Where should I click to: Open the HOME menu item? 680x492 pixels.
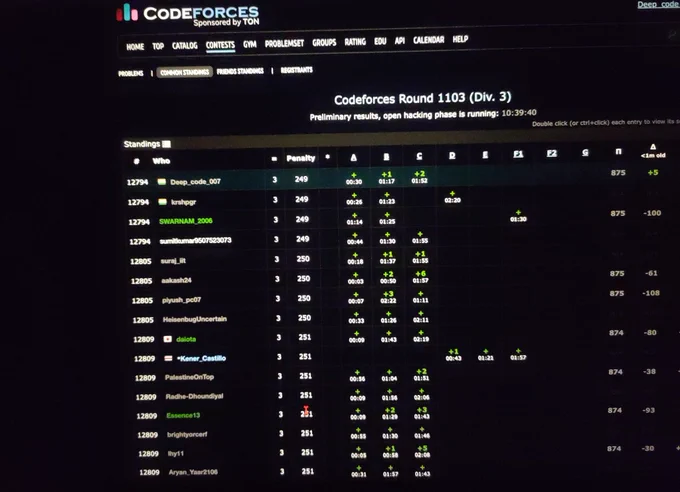coord(135,46)
